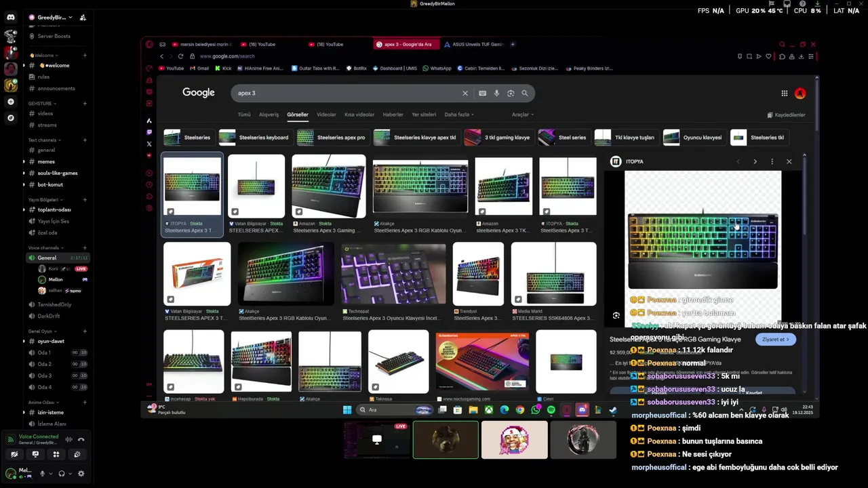868x488 pixels.
Task: Open the Amazon Steelseries Apex 3 Gaming thumbnail
Action: [x=328, y=186]
